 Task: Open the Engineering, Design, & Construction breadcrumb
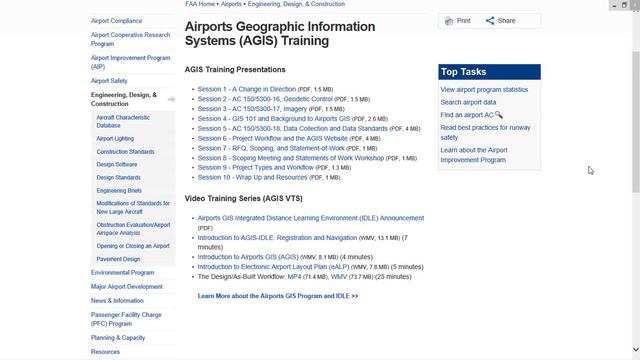pos(296,4)
